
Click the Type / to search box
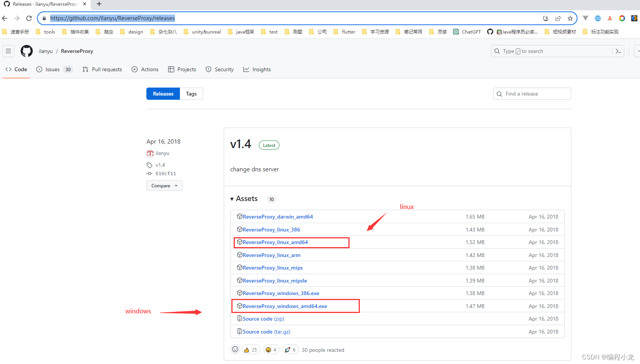[x=552, y=51]
